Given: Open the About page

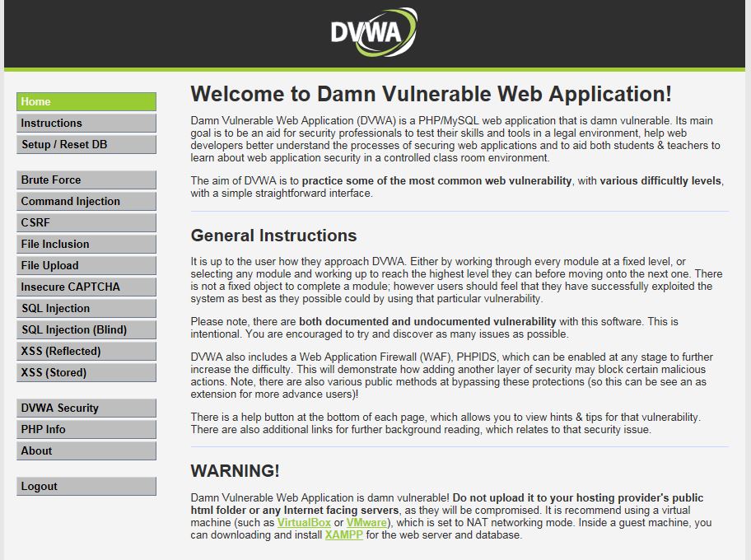Looking at the screenshot, I should [86, 450].
